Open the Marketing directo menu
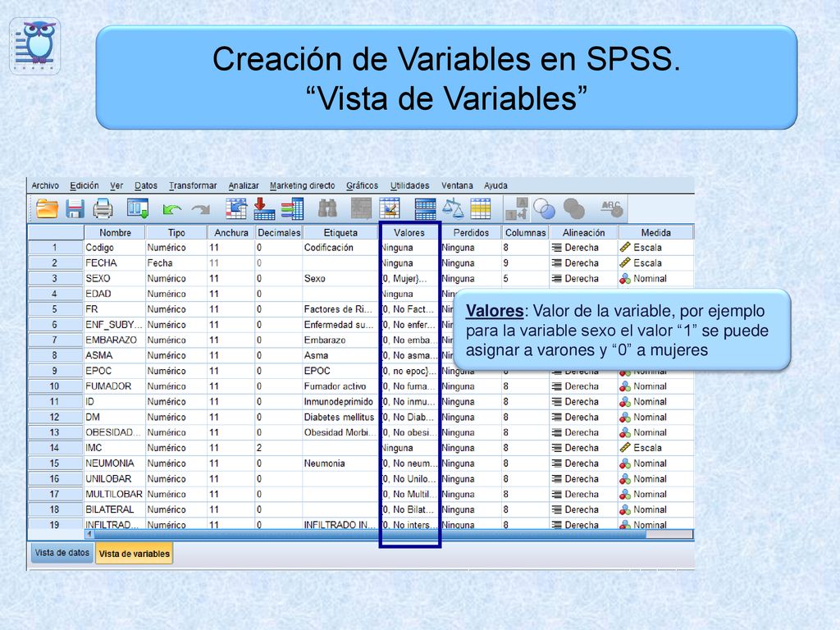The width and height of the screenshot is (840, 630). [302, 185]
